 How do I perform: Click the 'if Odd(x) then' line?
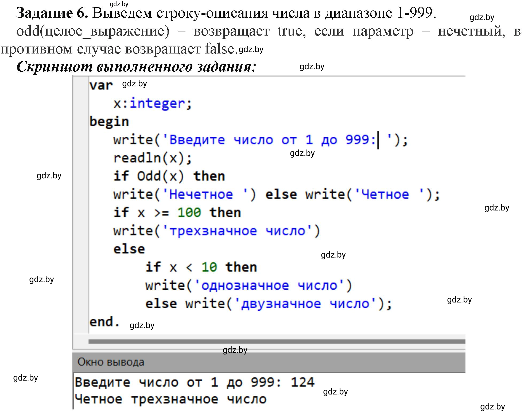click(x=169, y=176)
